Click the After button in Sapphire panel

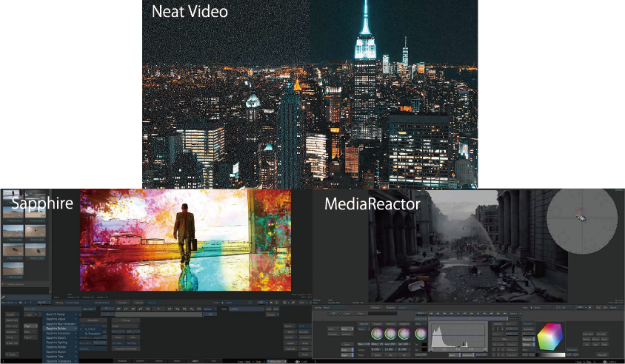(133, 337)
